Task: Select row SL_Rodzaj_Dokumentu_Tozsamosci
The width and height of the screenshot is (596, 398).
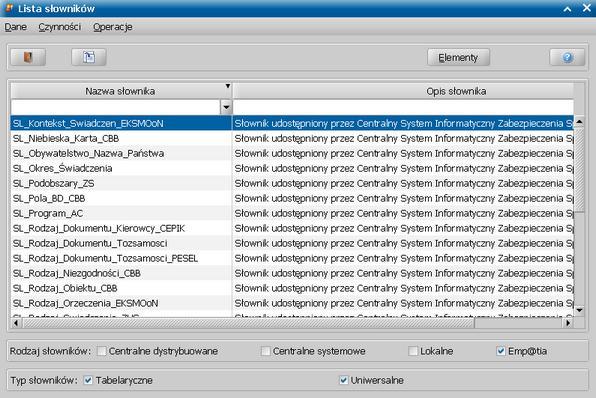Action: point(292,243)
